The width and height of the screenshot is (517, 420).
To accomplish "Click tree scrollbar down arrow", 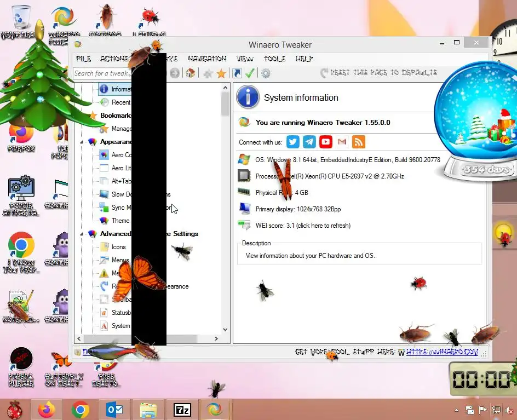I will click(x=225, y=329).
